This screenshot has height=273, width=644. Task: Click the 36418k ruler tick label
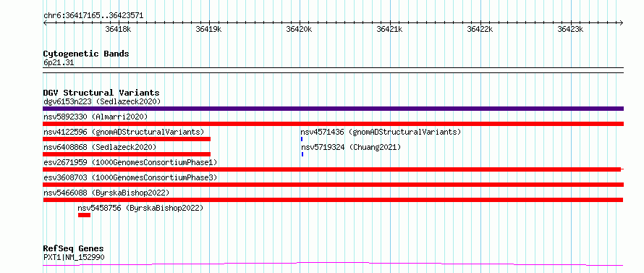[118, 29]
